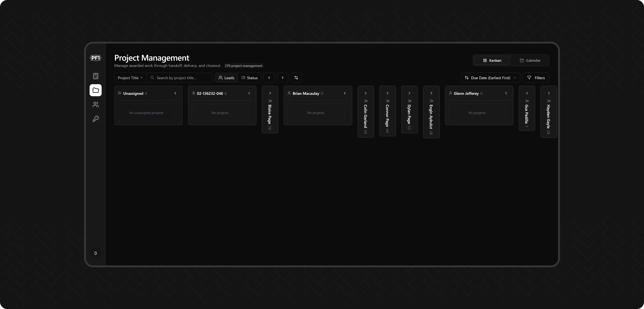The image size is (644, 309).
Task: Open the people page in sidebar
Action: coord(96,104)
